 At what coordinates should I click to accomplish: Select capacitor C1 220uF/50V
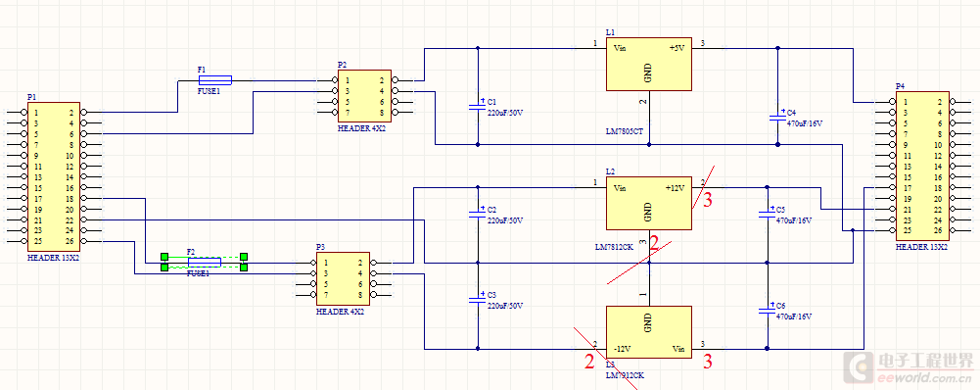(x=478, y=107)
